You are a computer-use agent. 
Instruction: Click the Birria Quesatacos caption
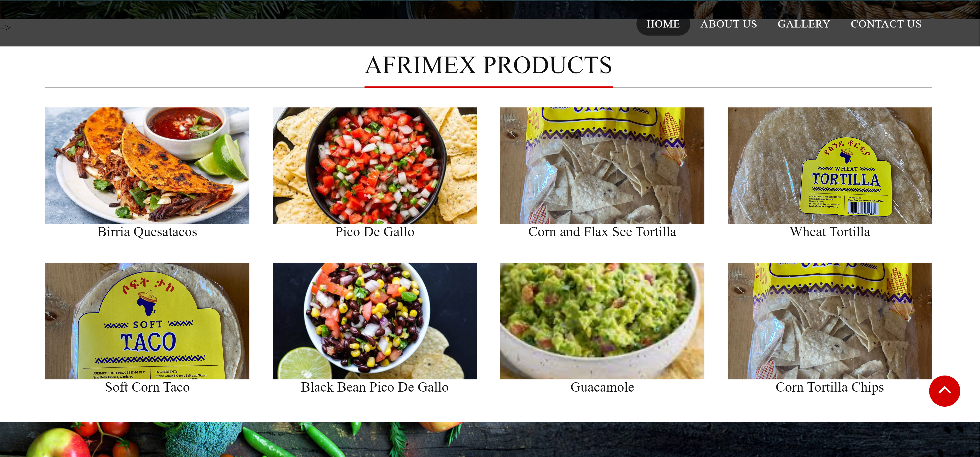[x=147, y=232]
